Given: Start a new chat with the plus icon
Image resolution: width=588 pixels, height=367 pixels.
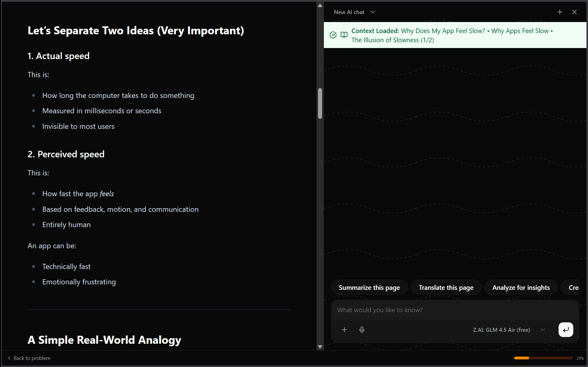Looking at the screenshot, I should tap(560, 12).
